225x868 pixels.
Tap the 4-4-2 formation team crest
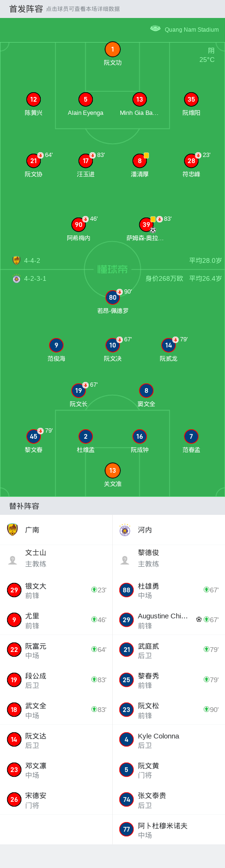pyautogui.click(x=17, y=260)
